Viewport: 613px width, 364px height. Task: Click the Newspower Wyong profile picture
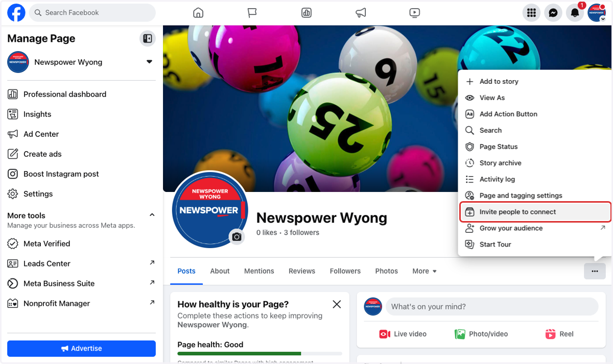point(210,209)
